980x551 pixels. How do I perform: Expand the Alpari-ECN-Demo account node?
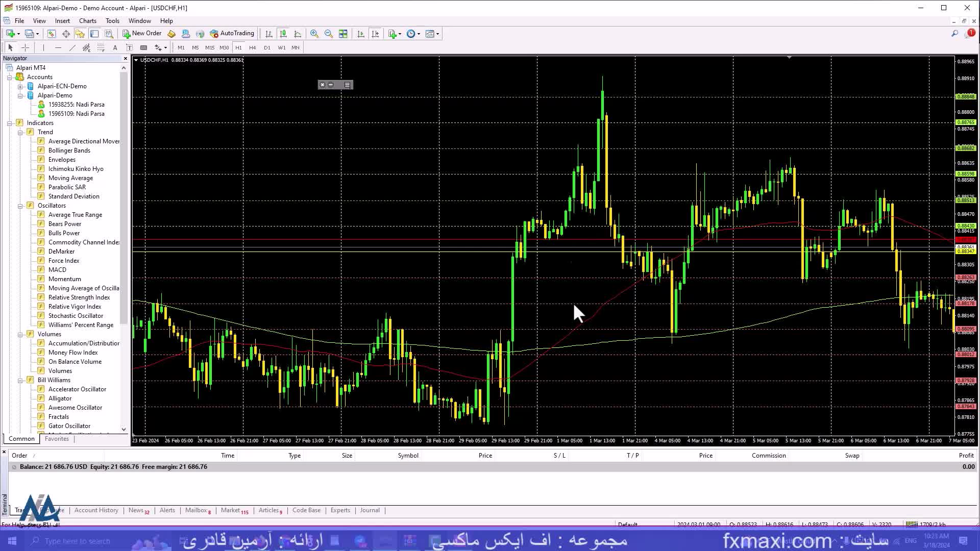point(20,86)
